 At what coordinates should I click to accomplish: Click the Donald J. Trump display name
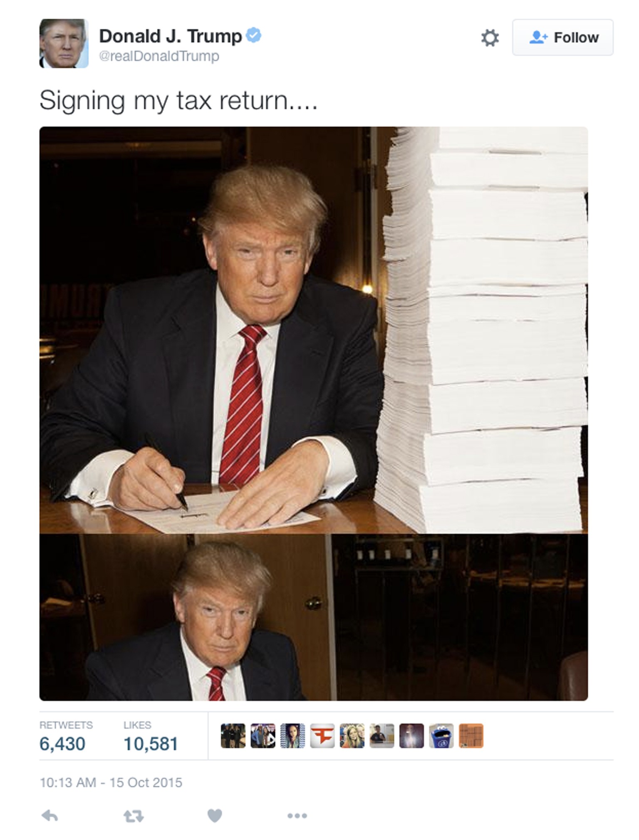170,36
